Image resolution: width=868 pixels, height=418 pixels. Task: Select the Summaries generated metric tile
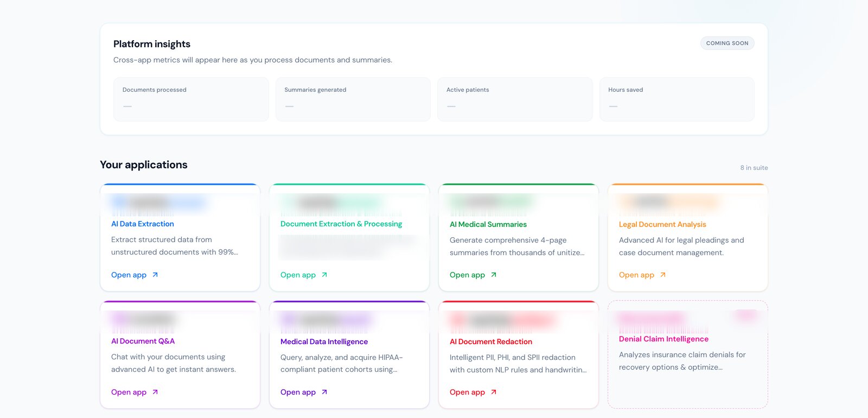[353, 99]
